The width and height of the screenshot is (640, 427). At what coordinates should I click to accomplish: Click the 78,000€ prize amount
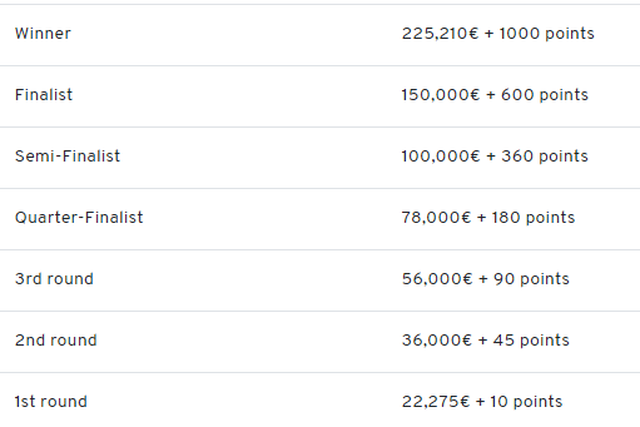pyautogui.click(x=431, y=217)
